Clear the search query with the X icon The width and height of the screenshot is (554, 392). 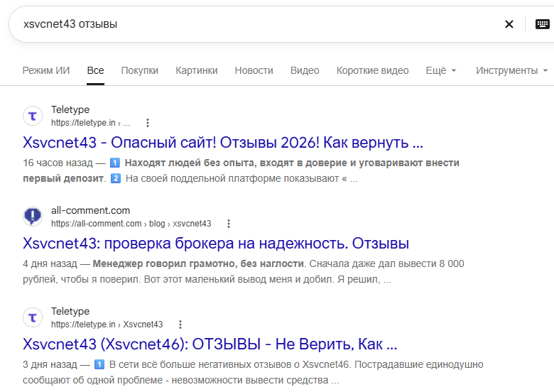(509, 24)
